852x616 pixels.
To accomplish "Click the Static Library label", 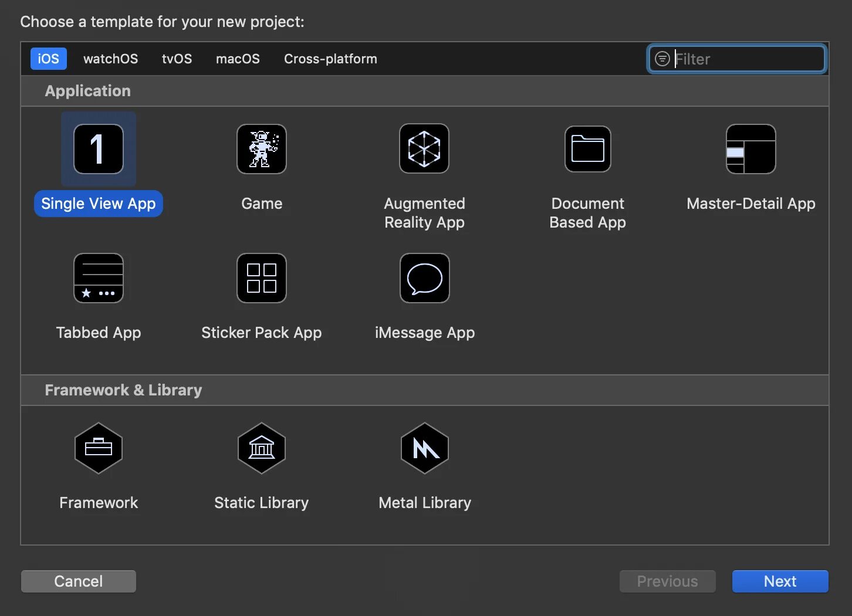I will pos(262,503).
